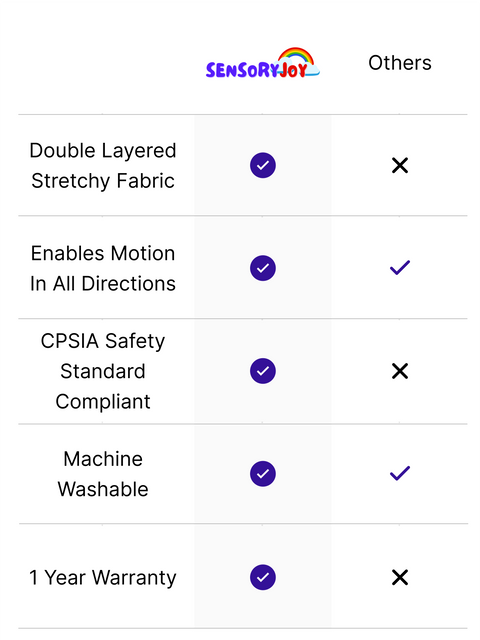Viewport: 480px width, 640px height.
Task: Click SensoryJoy checkmark for Machine Washable
Action: pos(263,474)
